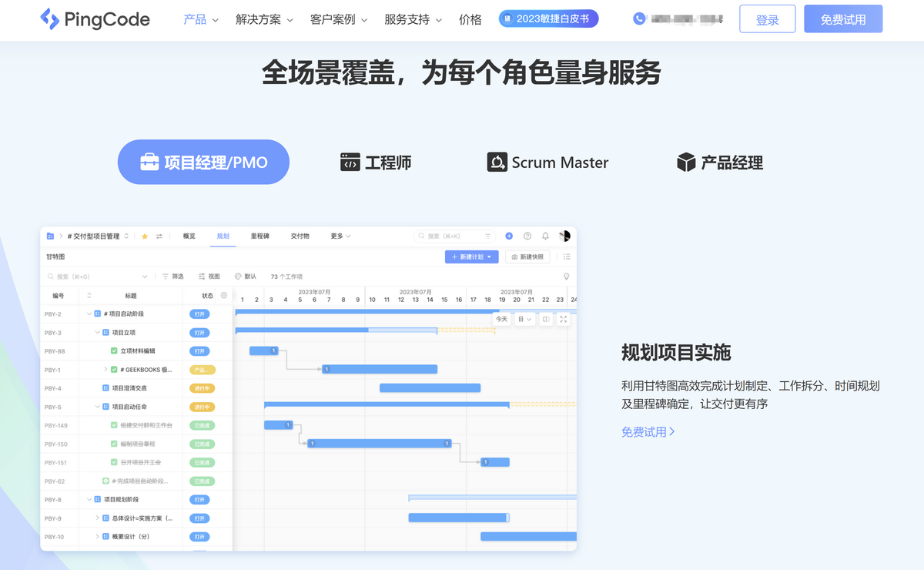Click the blue plus icon near the search bar
This screenshot has width=924, height=570.
509,236
